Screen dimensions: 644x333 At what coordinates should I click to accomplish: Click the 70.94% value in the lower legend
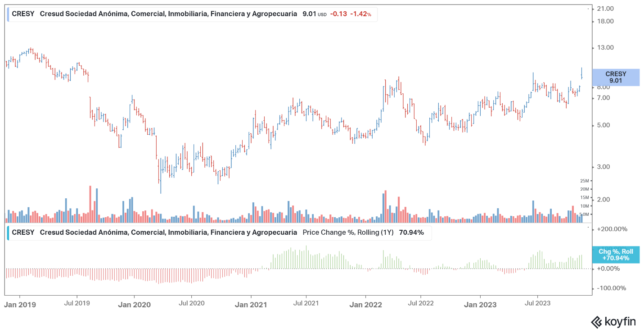(x=411, y=233)
